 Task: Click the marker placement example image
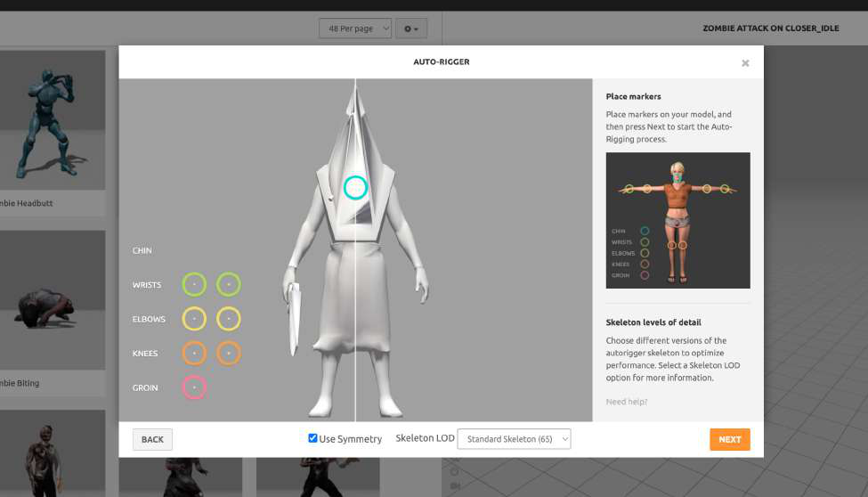click(678, 221)
